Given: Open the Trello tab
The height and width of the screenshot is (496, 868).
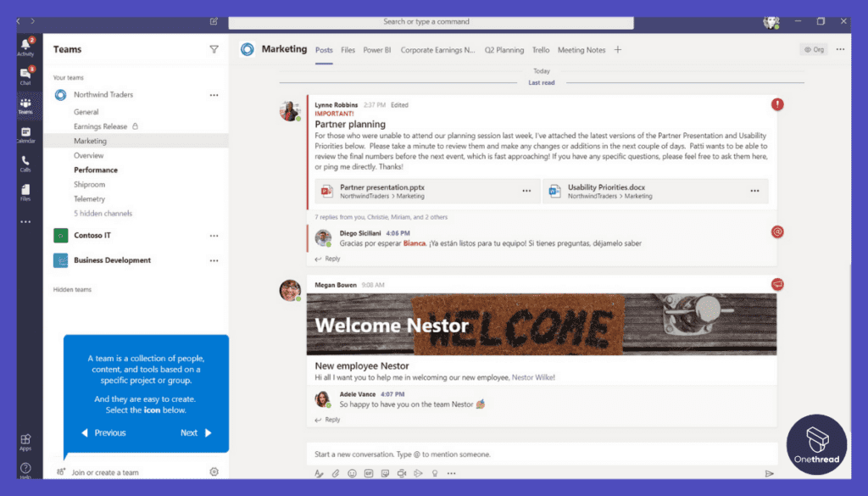Looking at the screenshot, I should click(541, 50).
